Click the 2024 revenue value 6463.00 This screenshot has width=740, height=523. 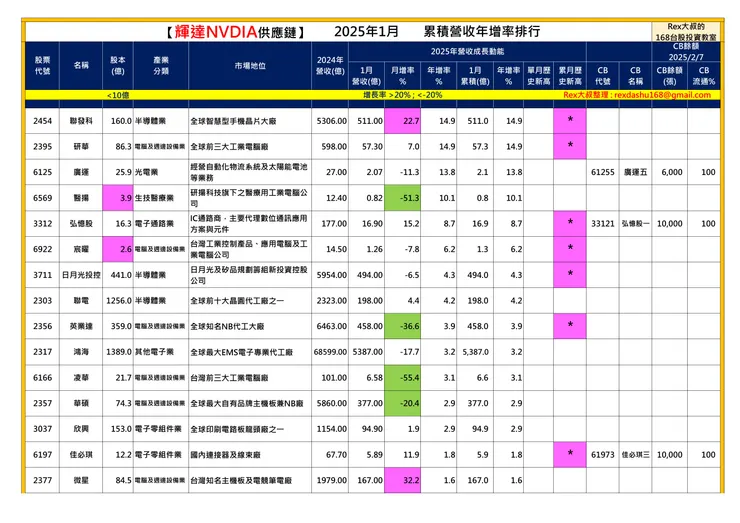(x=332, y=326)
